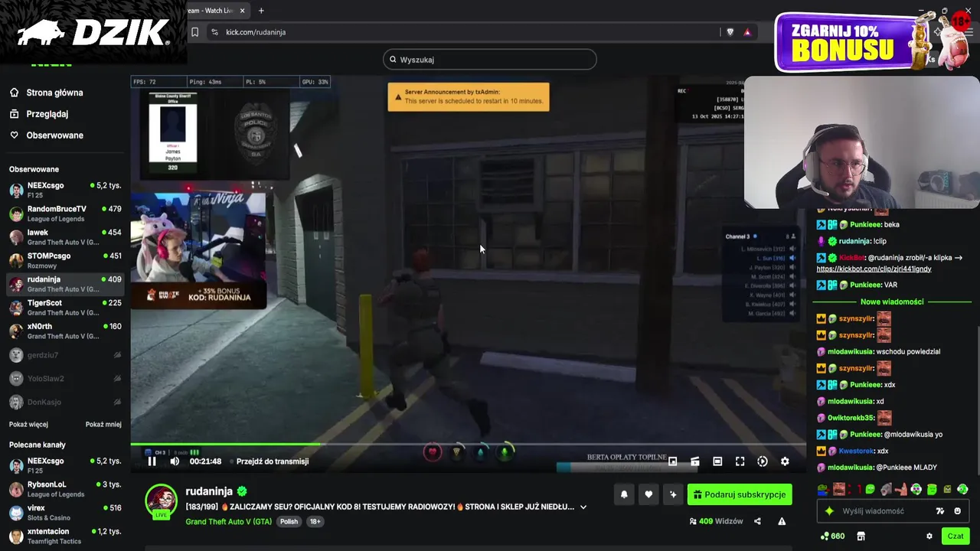Cast the stream with the cast icon
980x551 pixels.
click(x=694, y=461)
